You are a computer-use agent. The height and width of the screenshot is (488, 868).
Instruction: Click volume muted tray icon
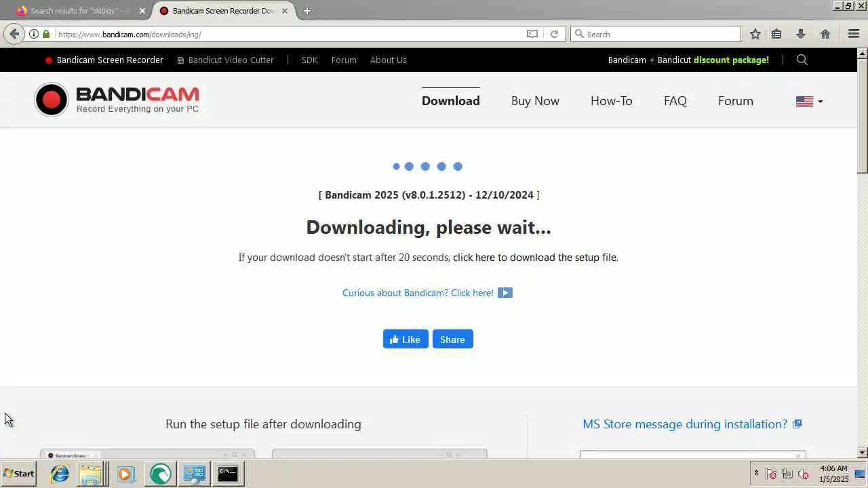[804, 474]
